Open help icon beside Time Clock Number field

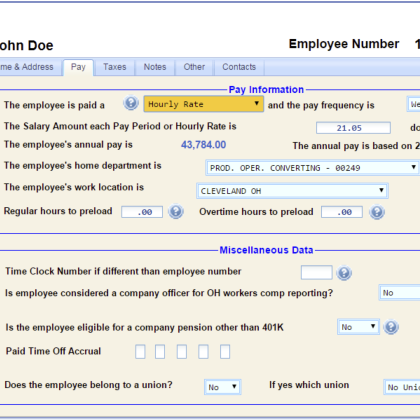(x=344, y=273)
